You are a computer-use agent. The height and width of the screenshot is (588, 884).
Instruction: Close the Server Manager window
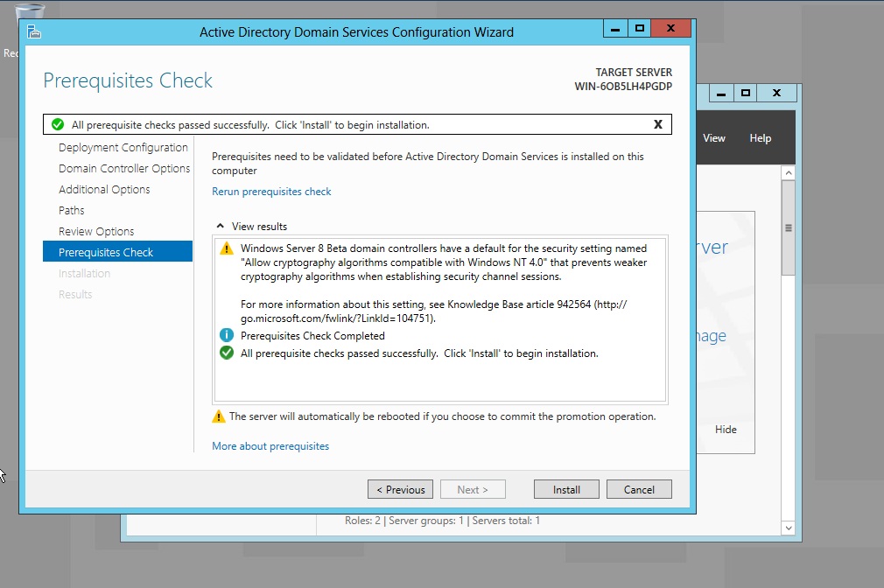(776, 93)
